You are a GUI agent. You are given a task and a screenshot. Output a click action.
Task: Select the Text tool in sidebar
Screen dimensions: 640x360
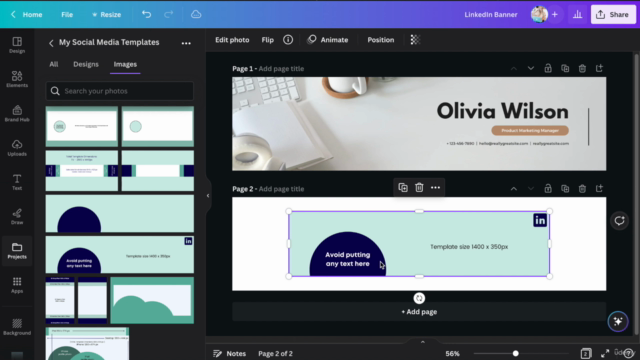(17, 182)
